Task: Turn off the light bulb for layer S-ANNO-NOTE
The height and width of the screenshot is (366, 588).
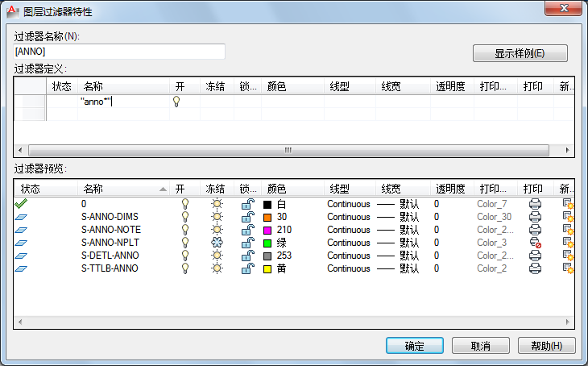Action: coord(184,230)
